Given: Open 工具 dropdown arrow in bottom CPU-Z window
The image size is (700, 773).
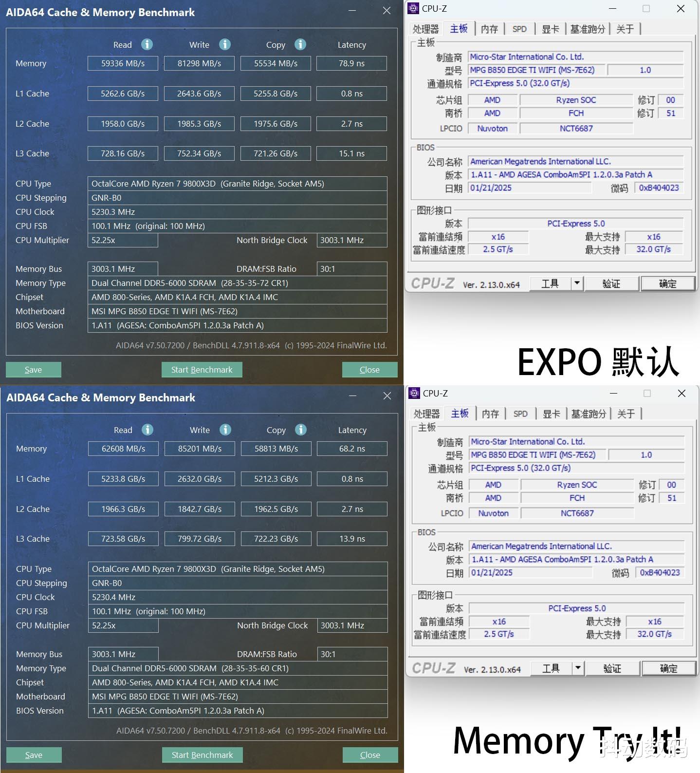Looking at the screenshot, I should pos(578,668).
